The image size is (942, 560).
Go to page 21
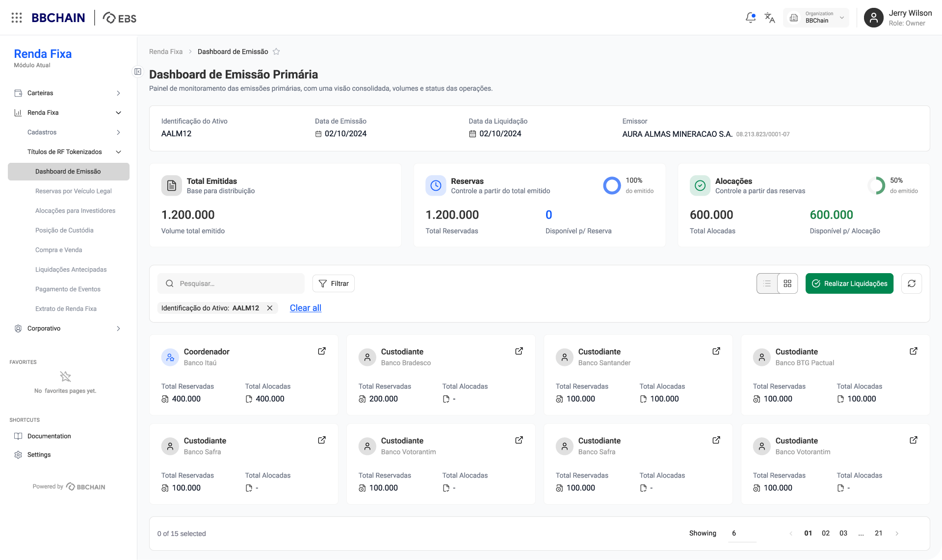(x=879, y=534)
